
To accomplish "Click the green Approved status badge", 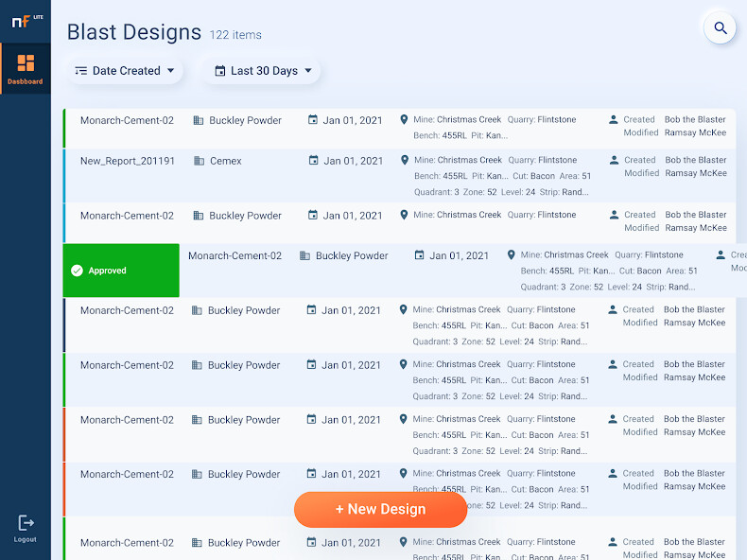I will pos(121,271).
